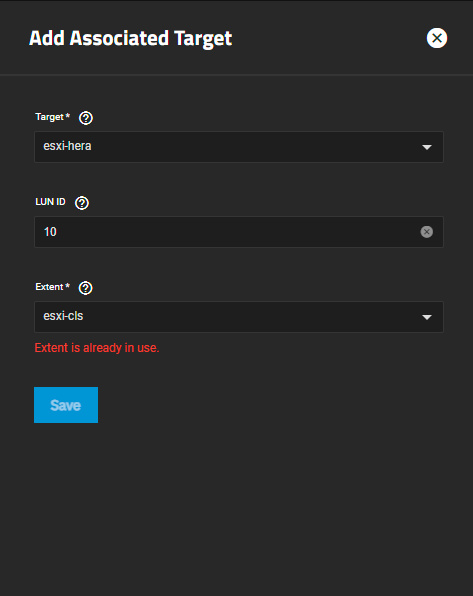
Task: Open the Extent select showing esxi-cls
Action: [239, 317]
